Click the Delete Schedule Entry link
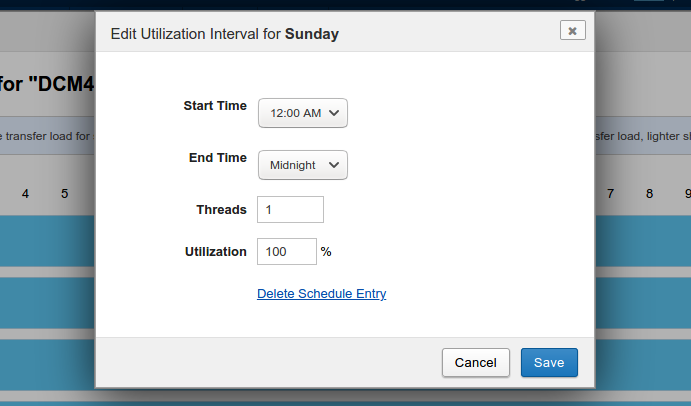Image resolution: width=691 pixels, height=406 pixels. (321, 294)
